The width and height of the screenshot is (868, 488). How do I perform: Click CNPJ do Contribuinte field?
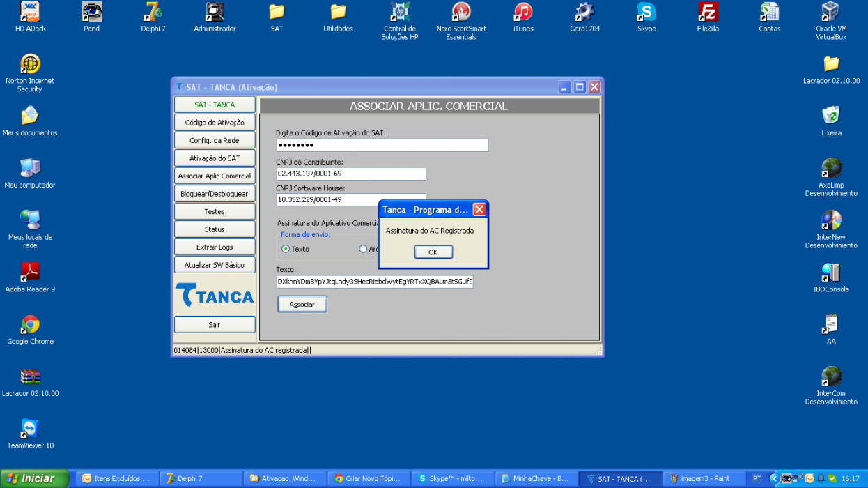point(350,174)
